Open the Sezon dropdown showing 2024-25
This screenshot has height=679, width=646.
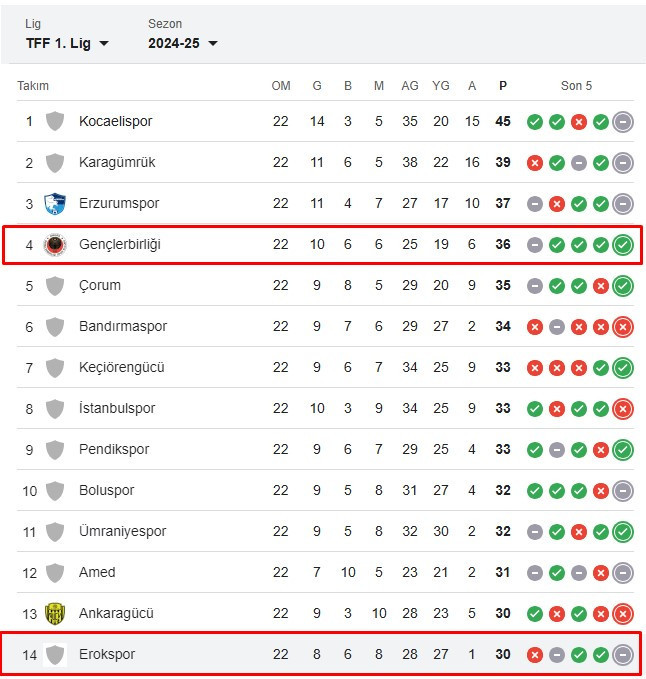coord(182,43)
